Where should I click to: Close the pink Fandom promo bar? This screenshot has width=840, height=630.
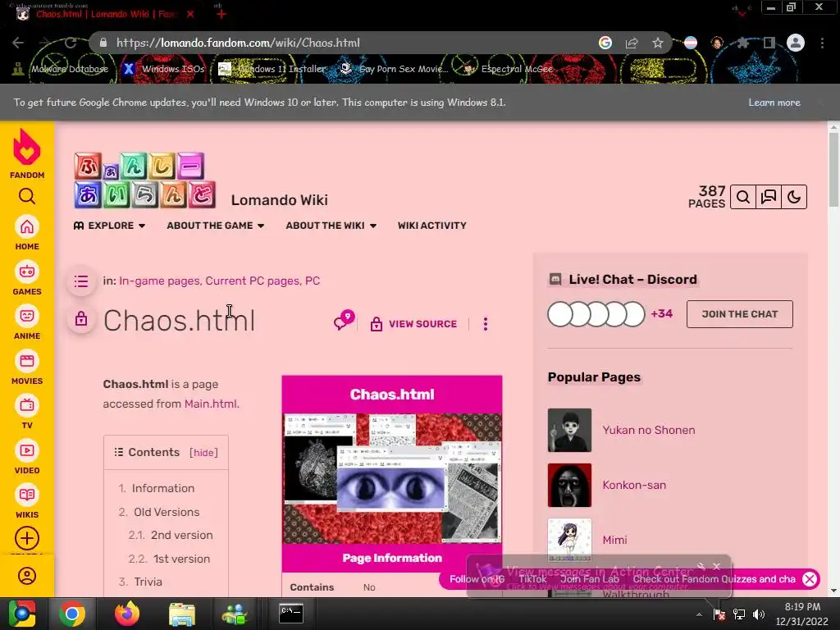pos(810,579)
